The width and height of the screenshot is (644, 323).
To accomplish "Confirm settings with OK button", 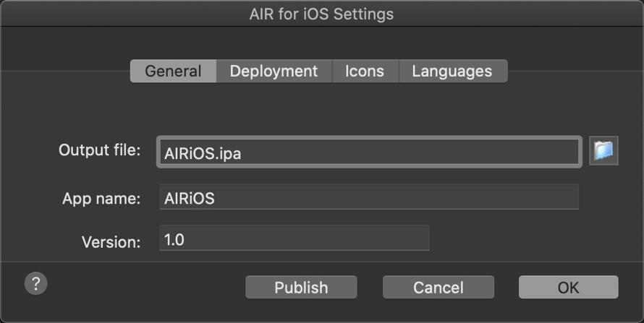I will pos(569,287).
